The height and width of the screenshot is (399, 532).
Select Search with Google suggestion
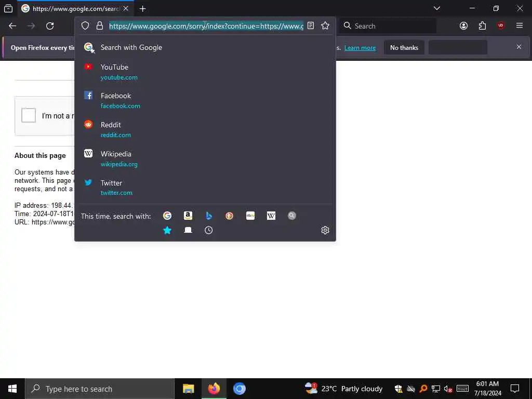(x=205, y=47)
